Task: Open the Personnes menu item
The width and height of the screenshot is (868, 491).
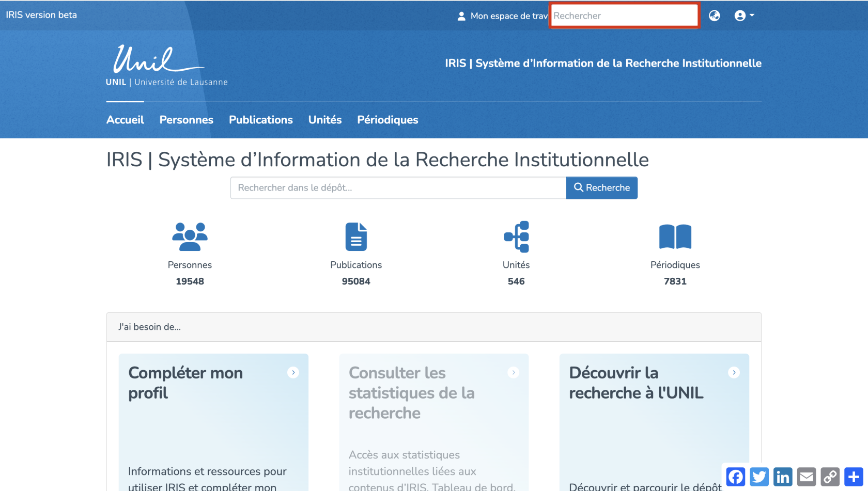Action: tap(186, 120)
